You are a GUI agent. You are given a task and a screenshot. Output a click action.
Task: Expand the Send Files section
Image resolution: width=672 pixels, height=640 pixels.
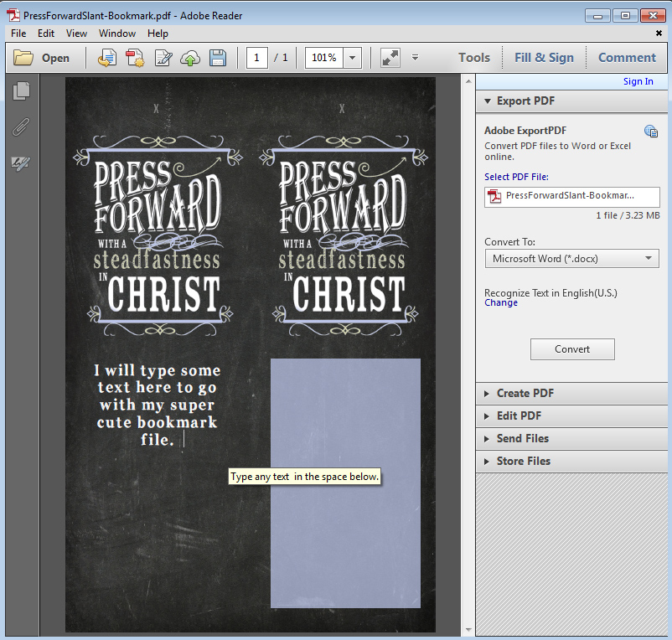point(522,438)
